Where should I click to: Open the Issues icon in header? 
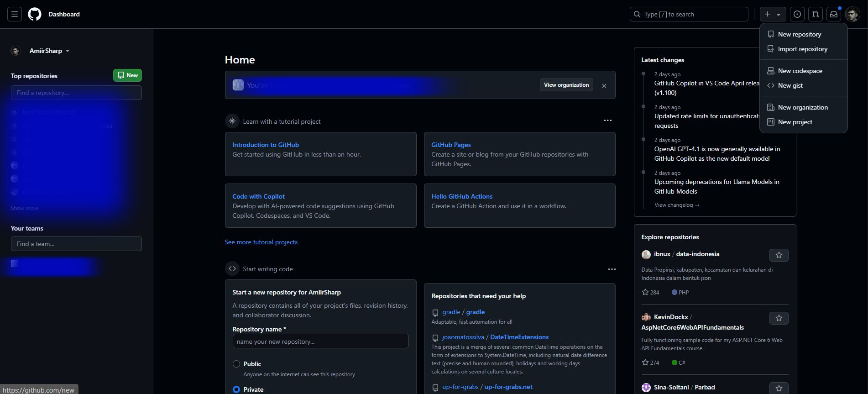coord(797,14)
